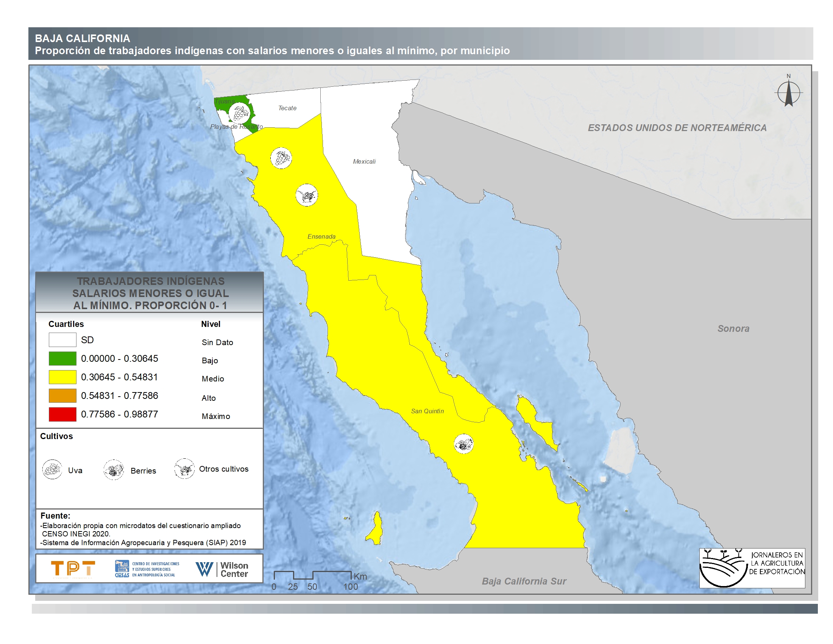Click the white SD legend swatch
The height and width of the screenshot is (644, 833).
tap(62, 340)
